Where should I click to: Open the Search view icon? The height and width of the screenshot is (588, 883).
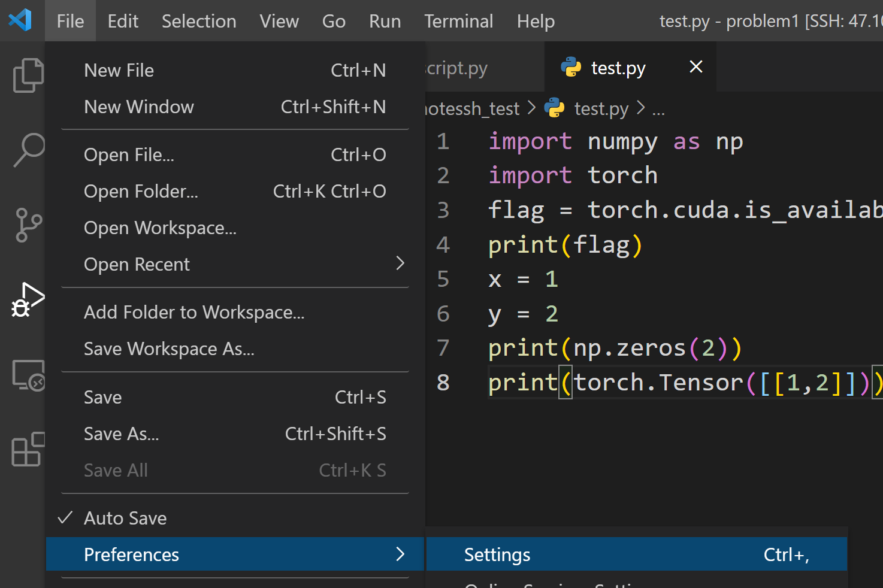[x=28, y=150]
